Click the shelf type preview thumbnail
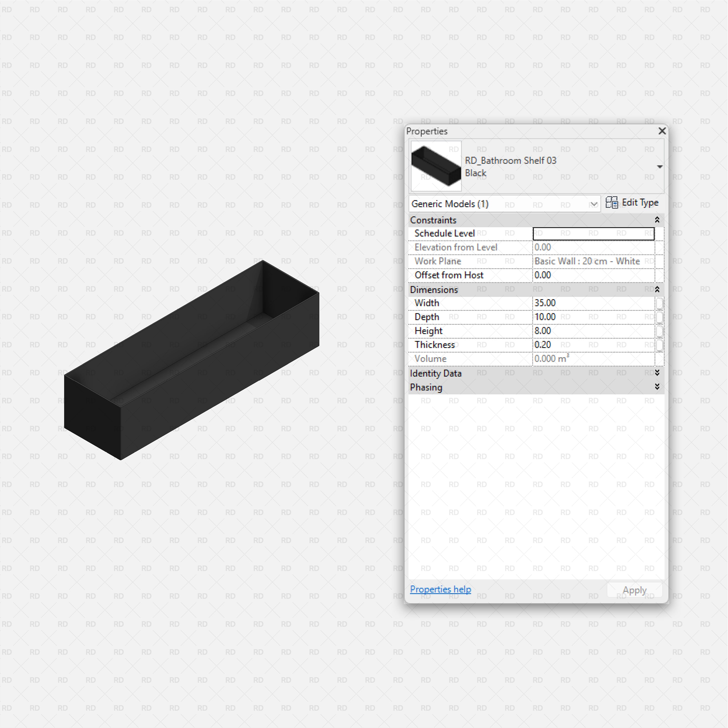Screen dimensions: 728x728 tap(436, 166)
